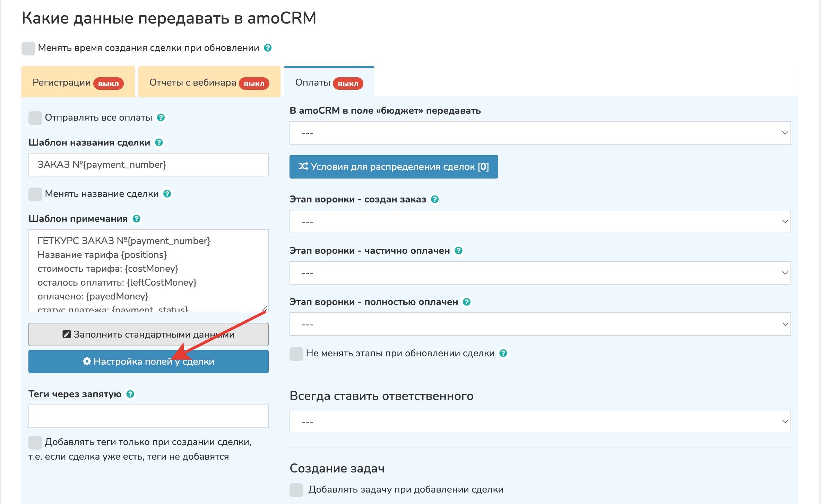Viewport: 821px width, 504px height.
Task: Expand 'Этап воронки - полностью оплачен' dropdown
Action: tap(540, 324)
